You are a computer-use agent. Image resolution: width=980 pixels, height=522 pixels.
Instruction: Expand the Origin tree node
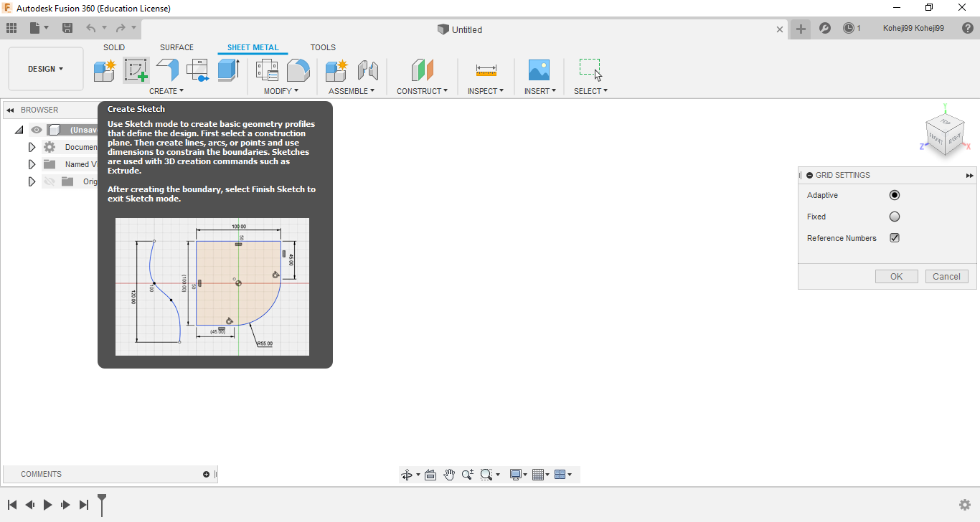[x=32, y=181]
